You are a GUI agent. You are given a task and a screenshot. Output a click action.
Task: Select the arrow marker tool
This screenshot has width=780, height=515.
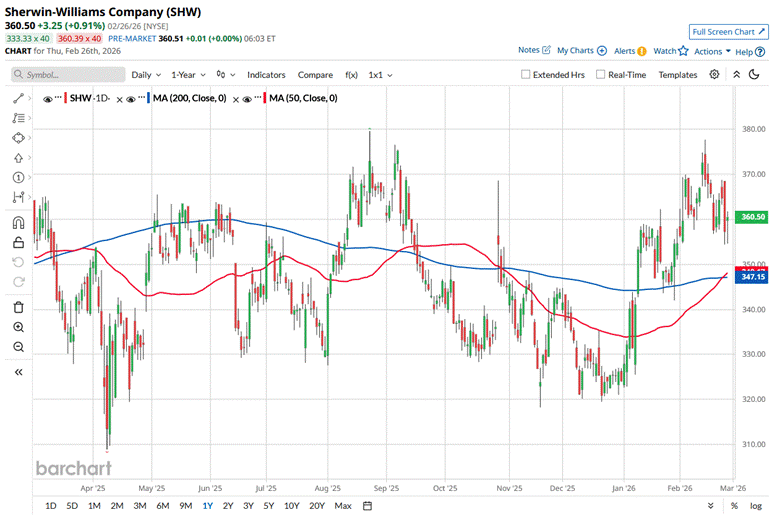point(18,158)
